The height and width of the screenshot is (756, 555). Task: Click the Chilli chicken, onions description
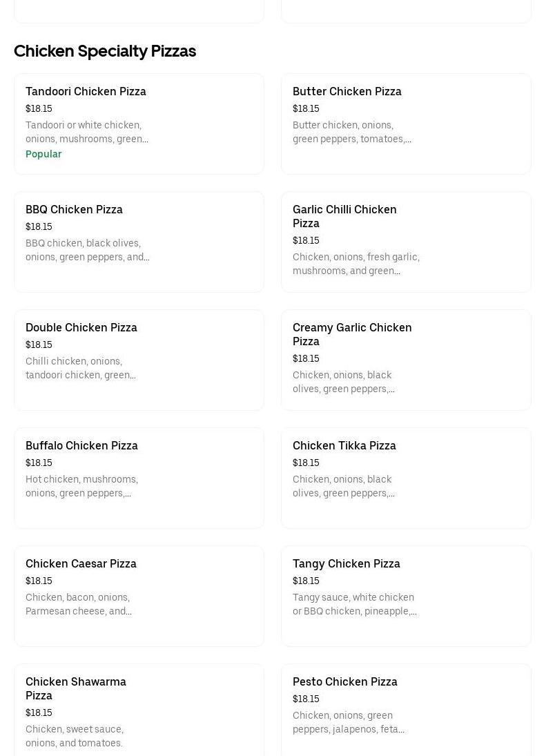tap(80, 368)
